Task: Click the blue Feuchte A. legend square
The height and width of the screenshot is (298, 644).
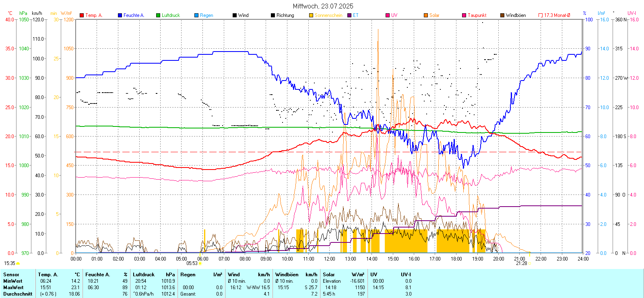Action: (x=120, y=15)
